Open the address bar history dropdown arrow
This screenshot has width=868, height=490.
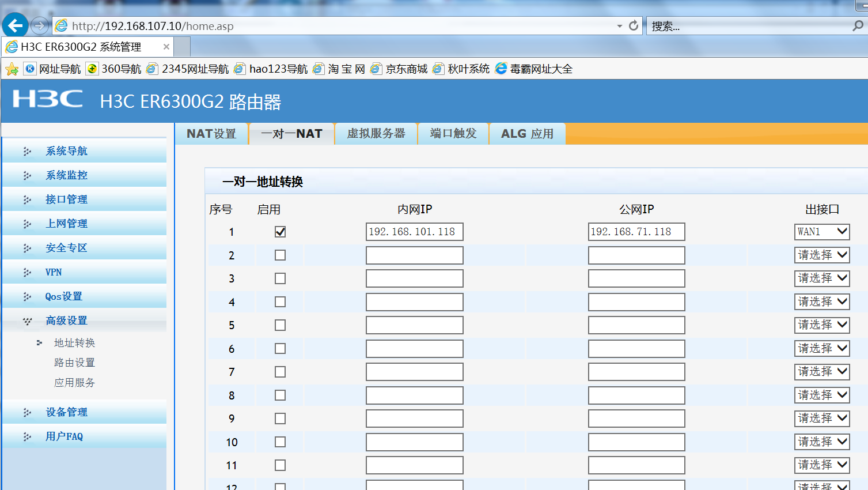point(620,26)
